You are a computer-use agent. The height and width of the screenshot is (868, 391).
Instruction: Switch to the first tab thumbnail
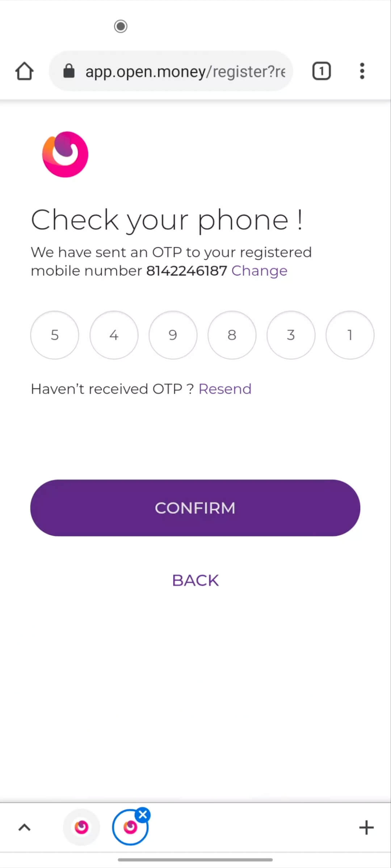[x=81, y=827]
